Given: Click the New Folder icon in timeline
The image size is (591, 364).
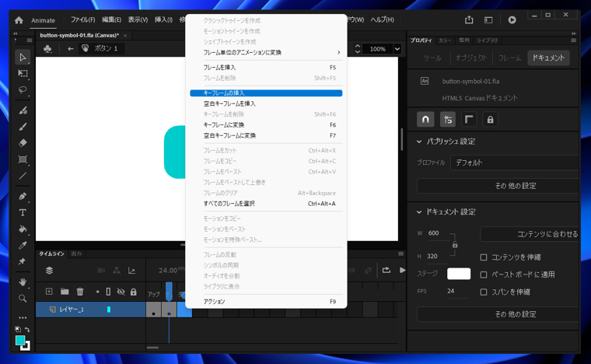Looking at the screenshot, I should (x=65, y=291).
